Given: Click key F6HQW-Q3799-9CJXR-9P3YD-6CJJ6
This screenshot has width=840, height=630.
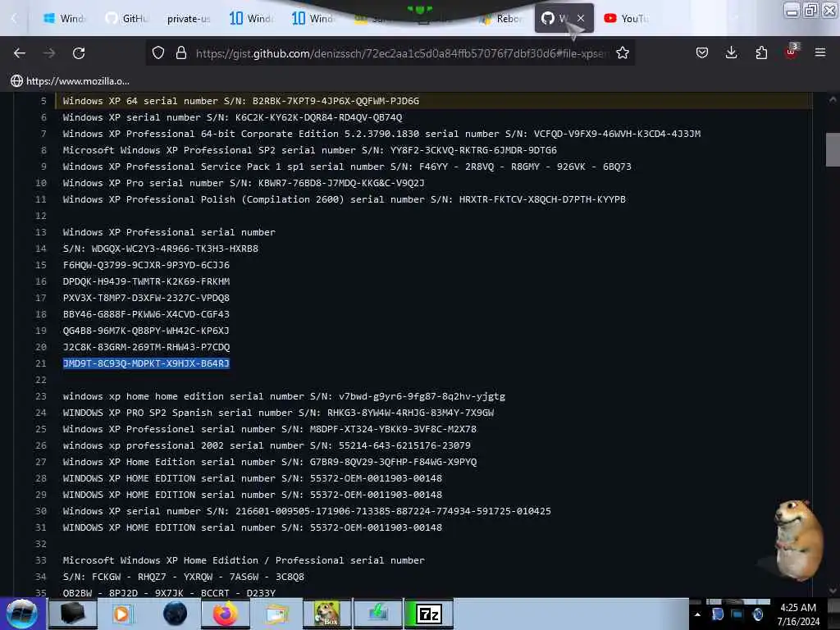Looking at the screenshot, I should click(146, 265).
